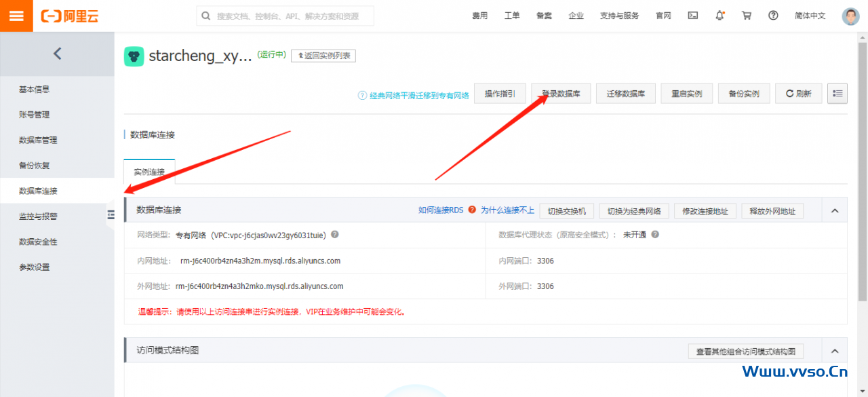The width and height of the screenshot is (868, 397).
Task: Open the user avatar profile
Action: (850, 16)
